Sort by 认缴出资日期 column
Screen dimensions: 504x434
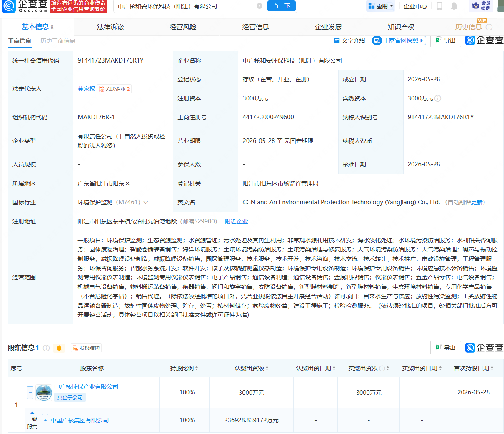click(x=334, y=368)
